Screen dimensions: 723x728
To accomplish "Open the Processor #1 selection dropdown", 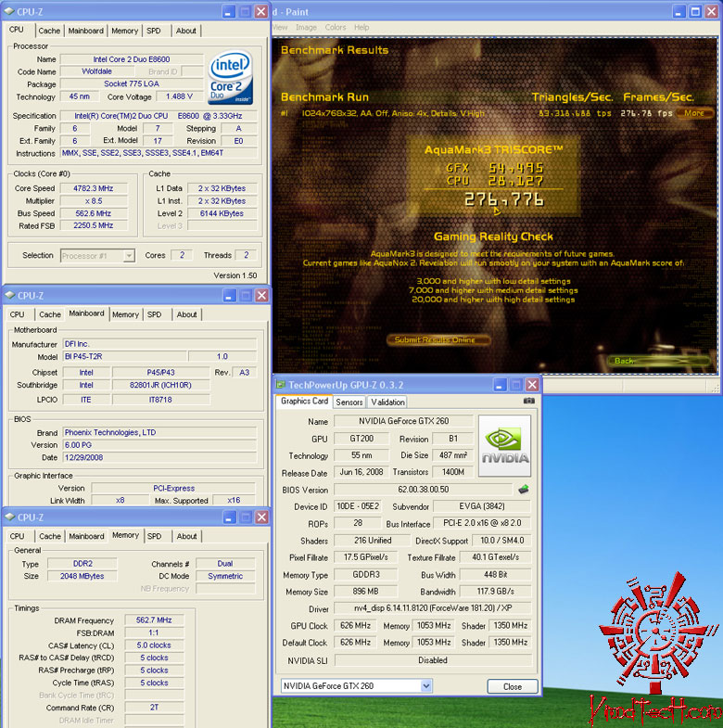I will 129,255.
